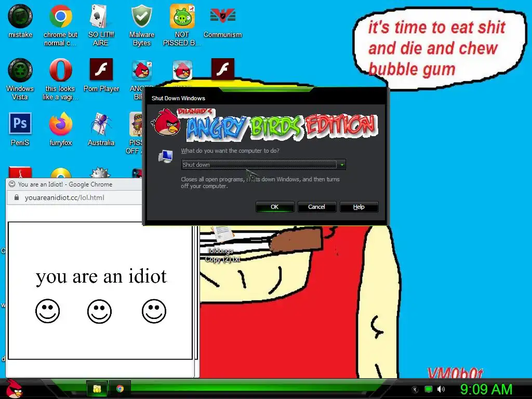
Task: Click the lock icon in Chrome's address bar
Action: pos(16,197)
